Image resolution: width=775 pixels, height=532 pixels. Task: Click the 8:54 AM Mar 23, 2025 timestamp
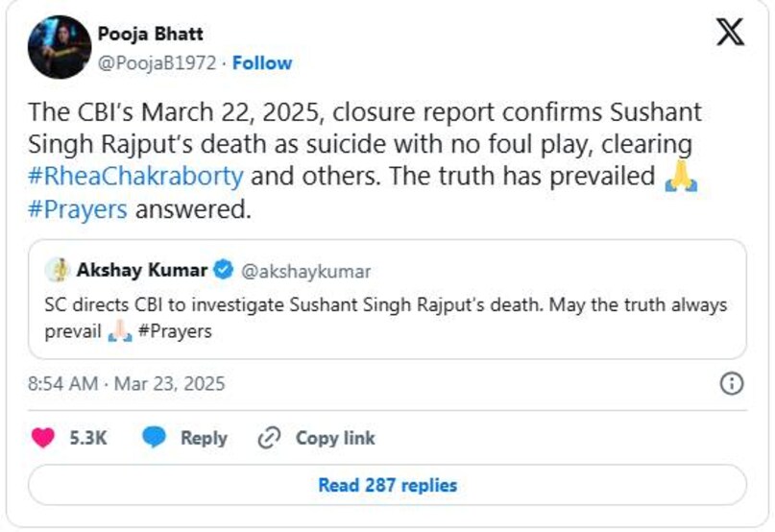coord(126,384)
